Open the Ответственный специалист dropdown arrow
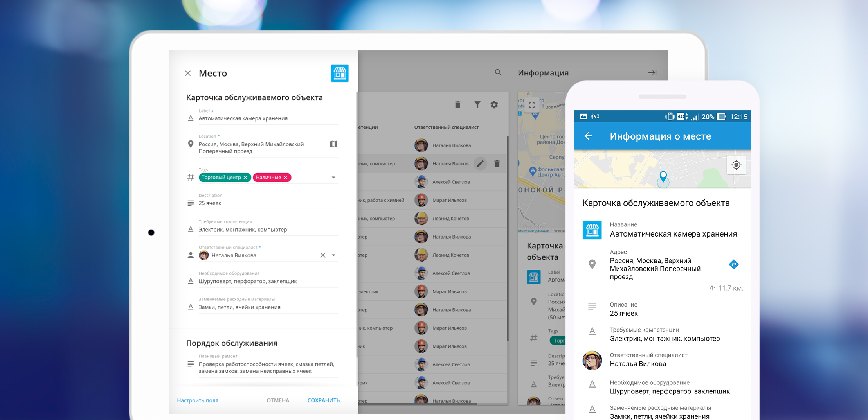The height and width of the screenshot is (420, 868). tap(333, 255)
